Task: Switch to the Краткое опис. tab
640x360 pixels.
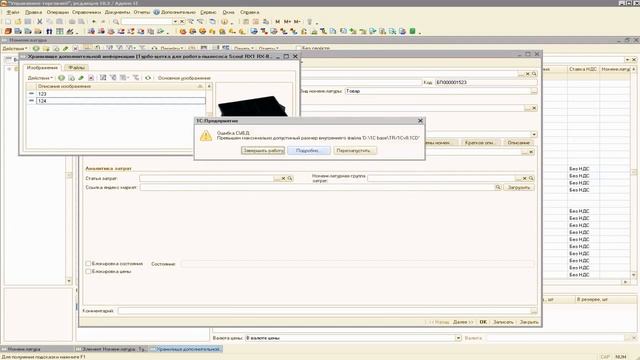Action: pos(479,142)
